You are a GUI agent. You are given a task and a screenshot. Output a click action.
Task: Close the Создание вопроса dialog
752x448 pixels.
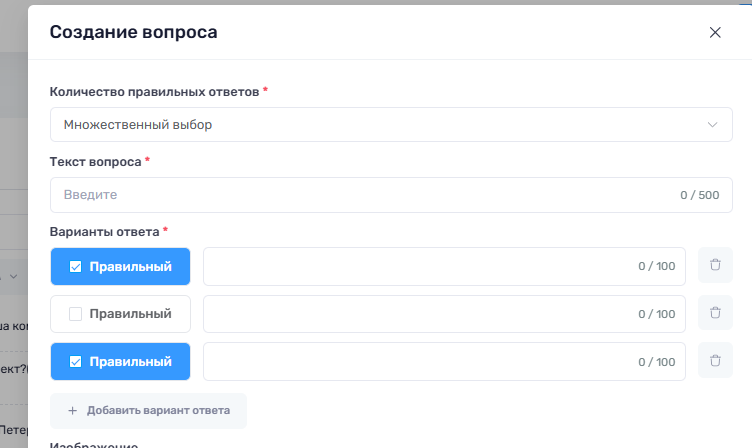(715, 32)
